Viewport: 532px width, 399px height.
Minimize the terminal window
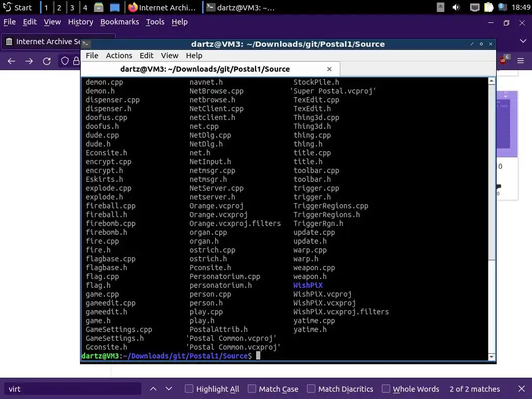tap(472, 44)
